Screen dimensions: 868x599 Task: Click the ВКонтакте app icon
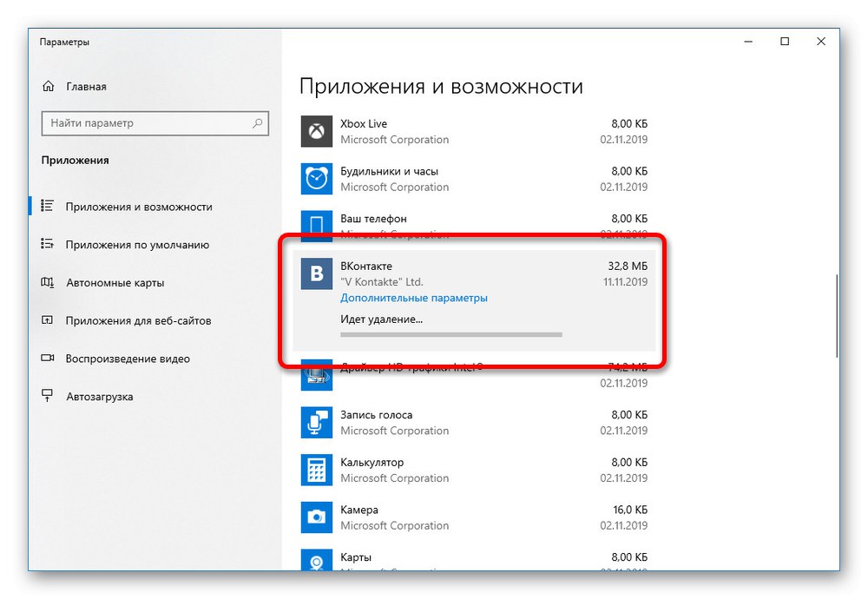tap(317, 273)
